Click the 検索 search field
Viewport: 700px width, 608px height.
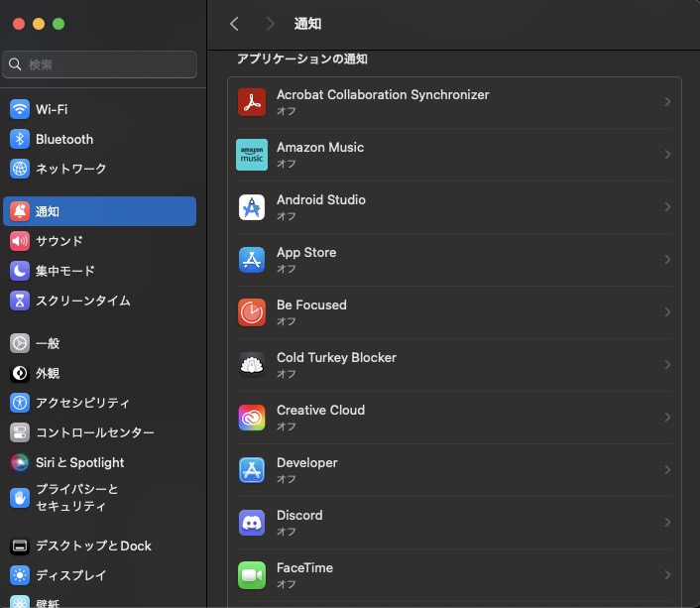(x=99, y=64)
